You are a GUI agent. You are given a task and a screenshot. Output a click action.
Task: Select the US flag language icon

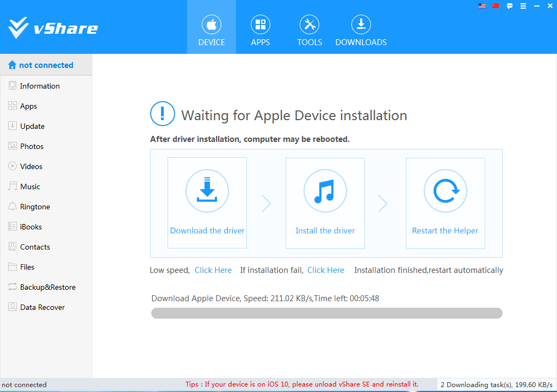482,5
